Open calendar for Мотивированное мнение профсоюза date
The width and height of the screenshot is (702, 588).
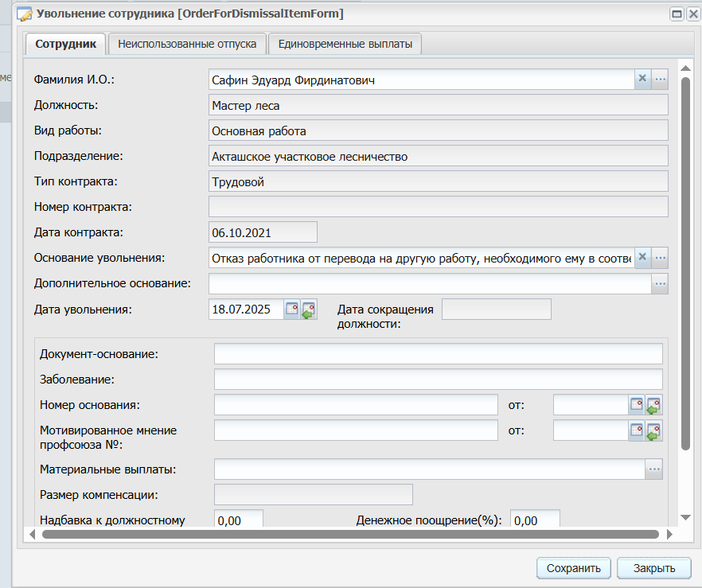pos(637,430)
